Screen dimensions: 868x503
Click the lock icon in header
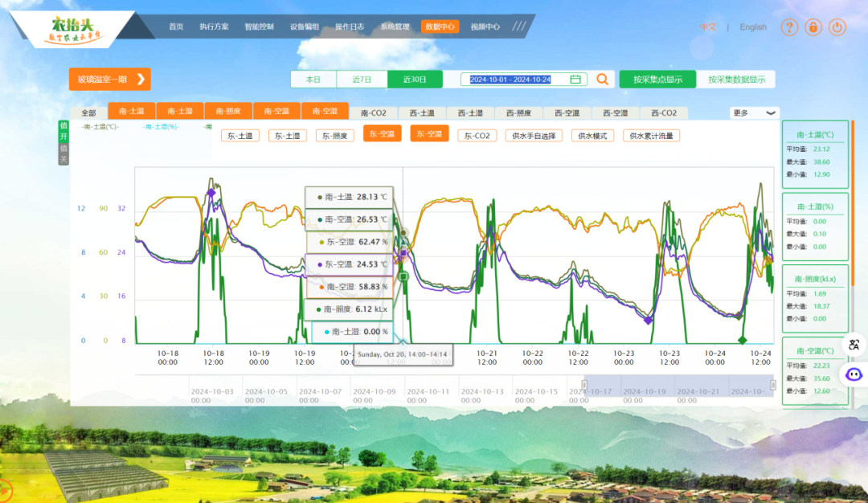pos(813,27)
